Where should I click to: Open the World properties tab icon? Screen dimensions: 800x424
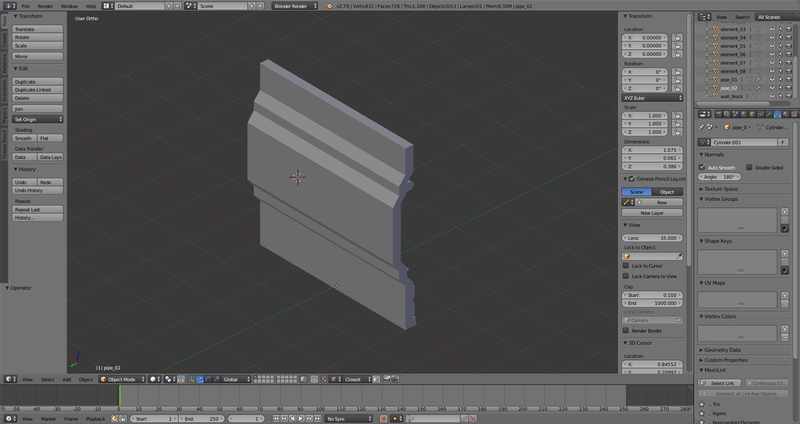(x=743, y=114)
